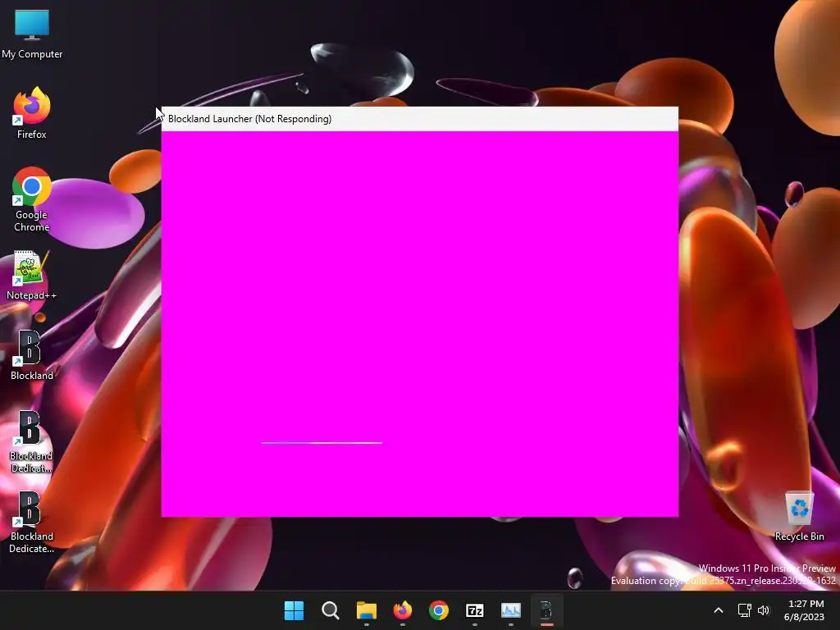This screenshot has height=630, width=840.
Task: Show hidden system tray icons
Action: [719, 610]
